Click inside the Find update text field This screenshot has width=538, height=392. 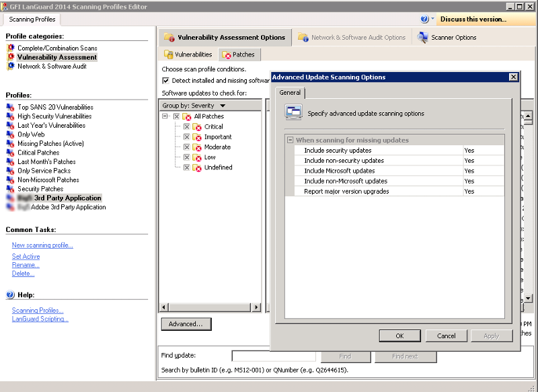pyautogui.click(x=274, y=356)
